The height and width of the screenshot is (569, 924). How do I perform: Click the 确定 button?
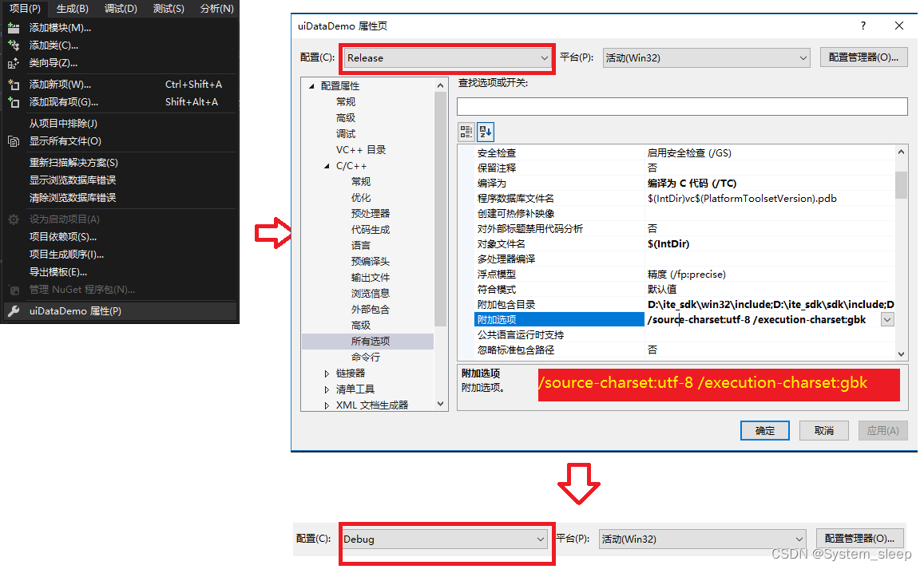[765, 431]
